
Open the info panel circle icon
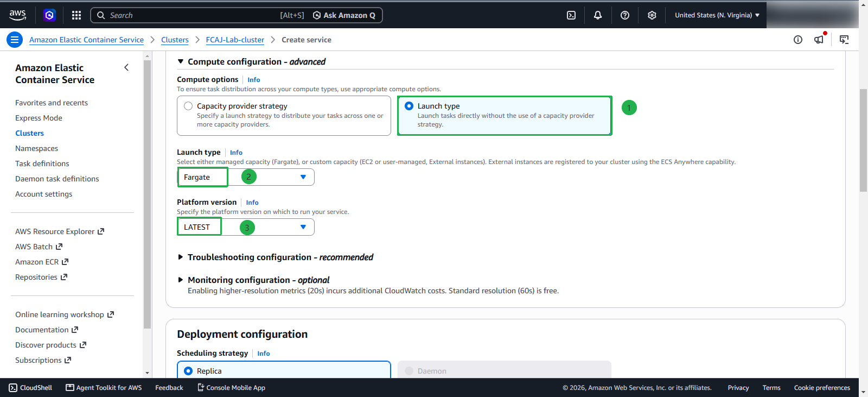[x=798, y=40]
